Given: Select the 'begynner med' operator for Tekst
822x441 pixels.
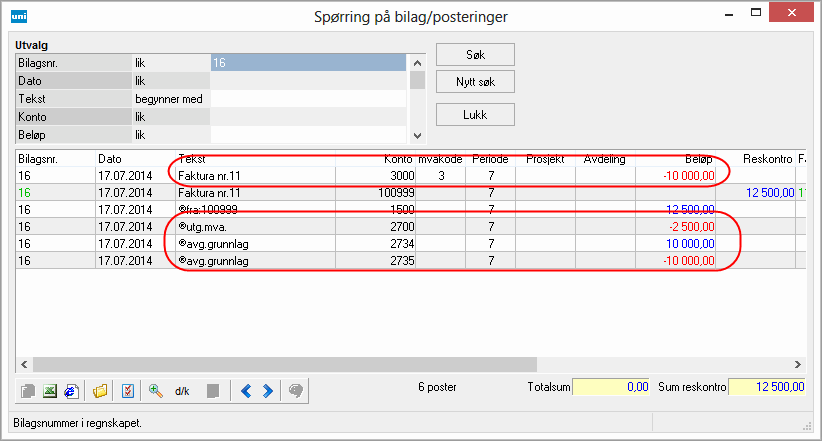Looking at the screenshot, I should pos(169,99).
